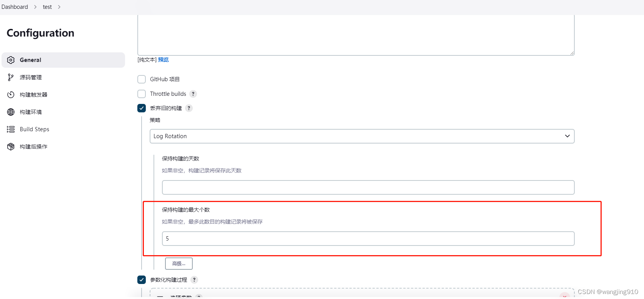Click the 构建后操作 box icon
Screen dimensions: 644x299
click(x=11, y=147)
